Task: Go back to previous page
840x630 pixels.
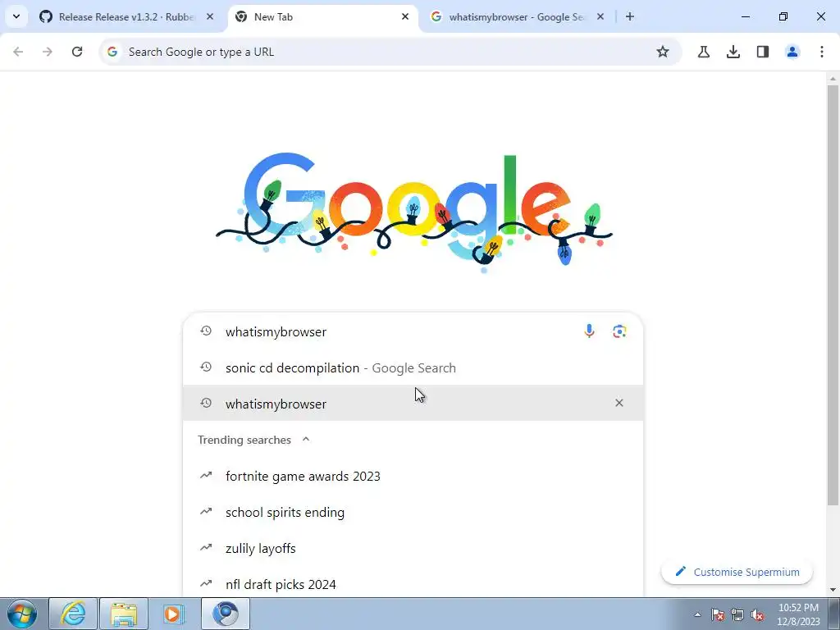Action: [18, 52]
